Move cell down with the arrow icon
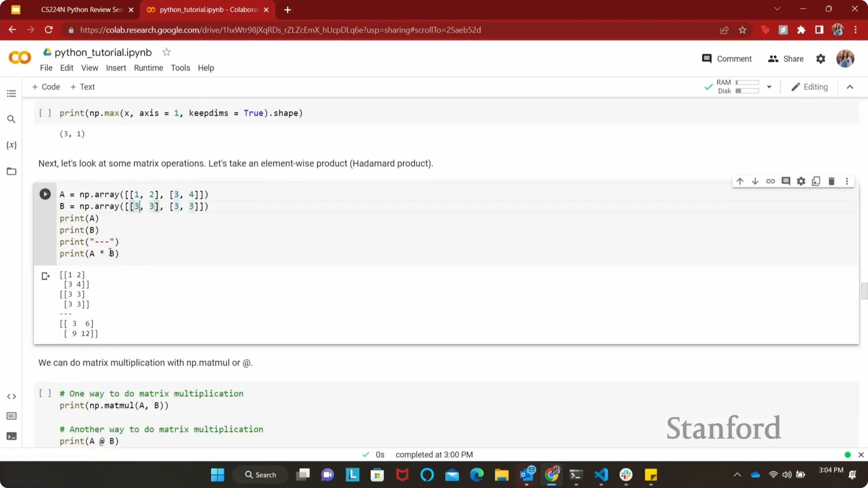868x488 pixels. [x=755, y=181]
